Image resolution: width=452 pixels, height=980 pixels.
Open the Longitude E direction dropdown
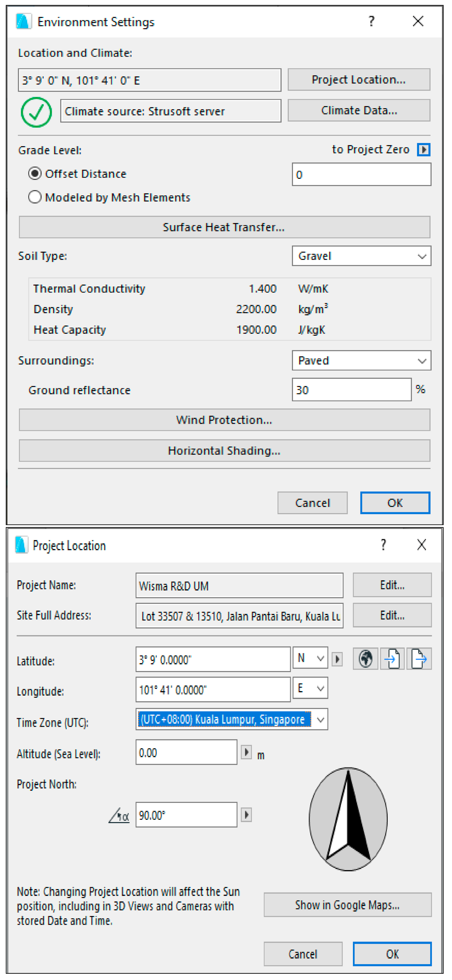pos(310,688)
